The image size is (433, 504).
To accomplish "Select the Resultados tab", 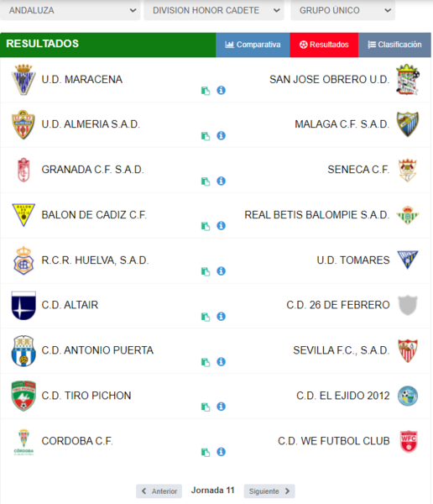I will [324, 45].
